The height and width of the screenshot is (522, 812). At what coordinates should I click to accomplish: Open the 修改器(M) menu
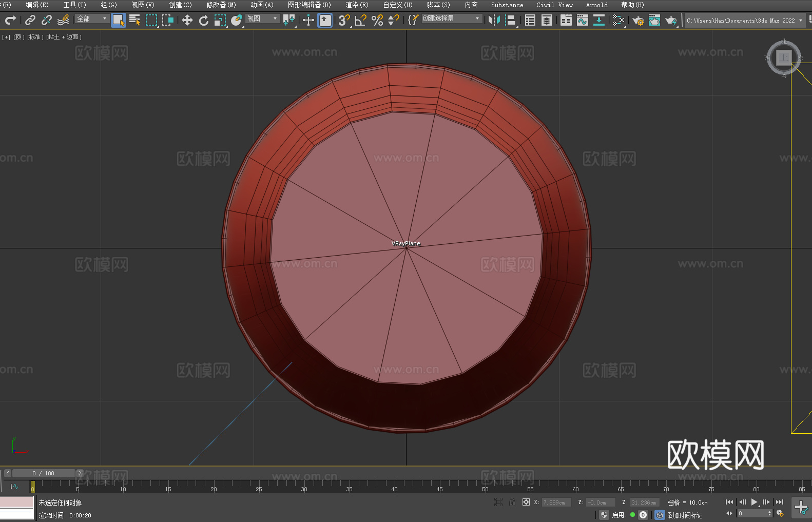[221, 5]
